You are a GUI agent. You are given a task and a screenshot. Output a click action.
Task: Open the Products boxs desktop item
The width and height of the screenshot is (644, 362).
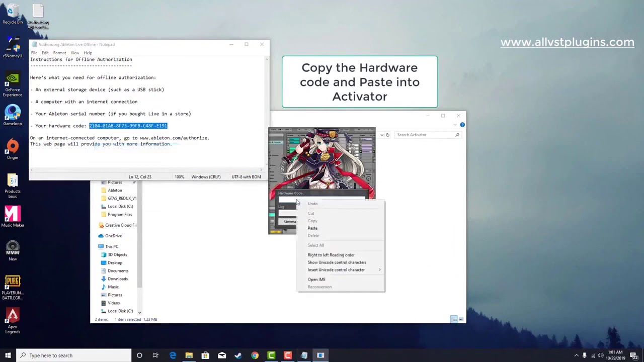13,186
